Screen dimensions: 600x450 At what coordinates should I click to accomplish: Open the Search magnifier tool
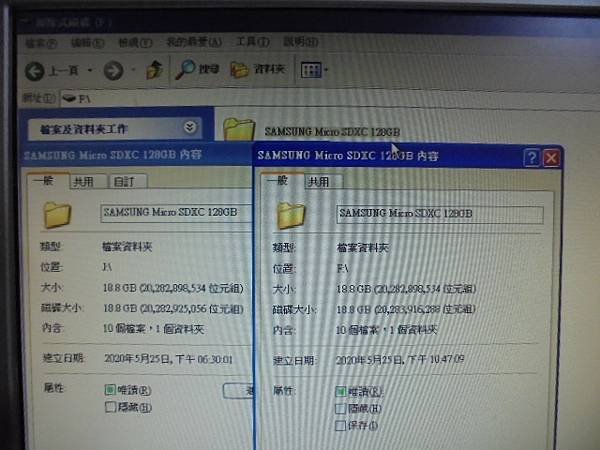coord(186,69)
